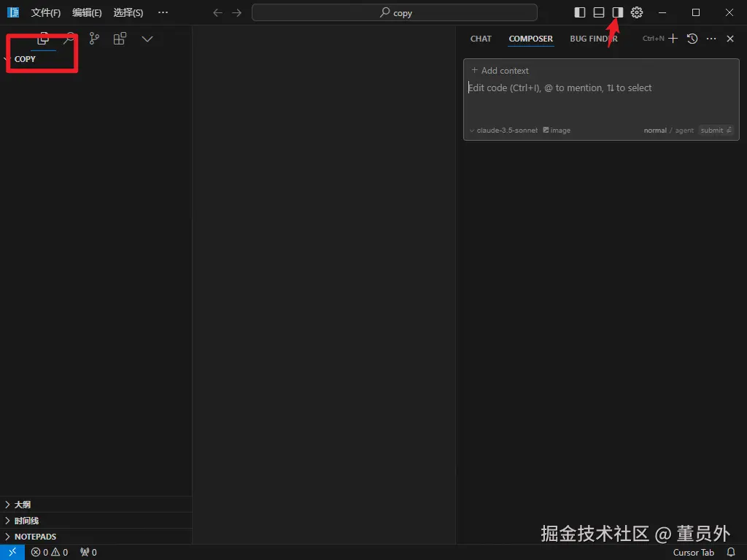Click Cursor Tab in status bar
This screenshot has width=747, height=560.
tap(693, 553)
